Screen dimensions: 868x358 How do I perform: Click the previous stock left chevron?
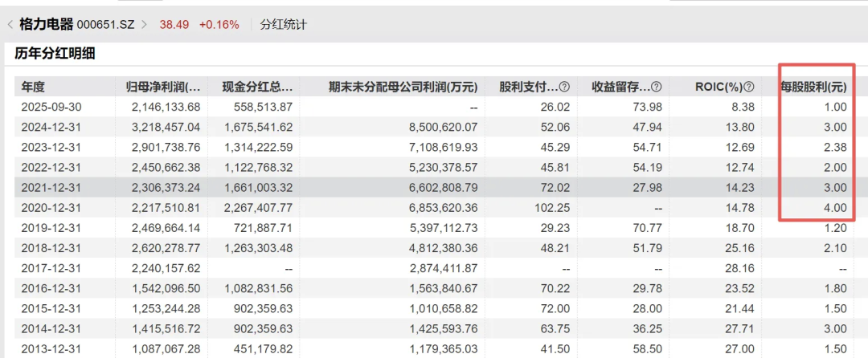pos(10,24)
